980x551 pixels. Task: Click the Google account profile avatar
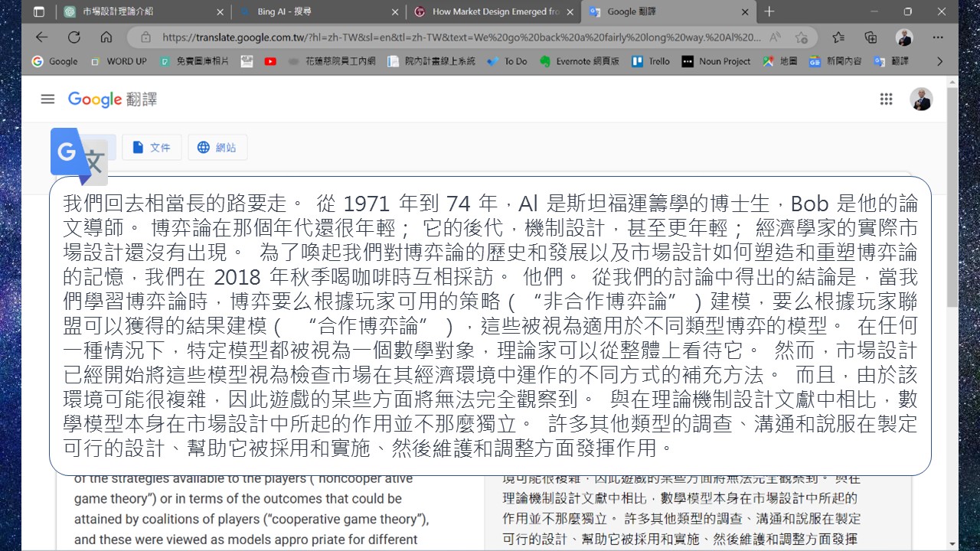(921, 99)
